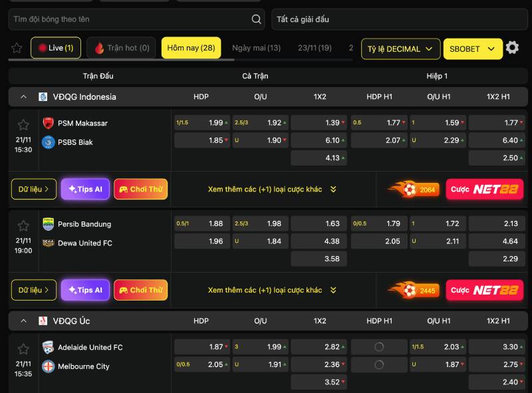
Task: Star the Persib Bandung vs Dewa United match
Action: [x=23, y=226]
